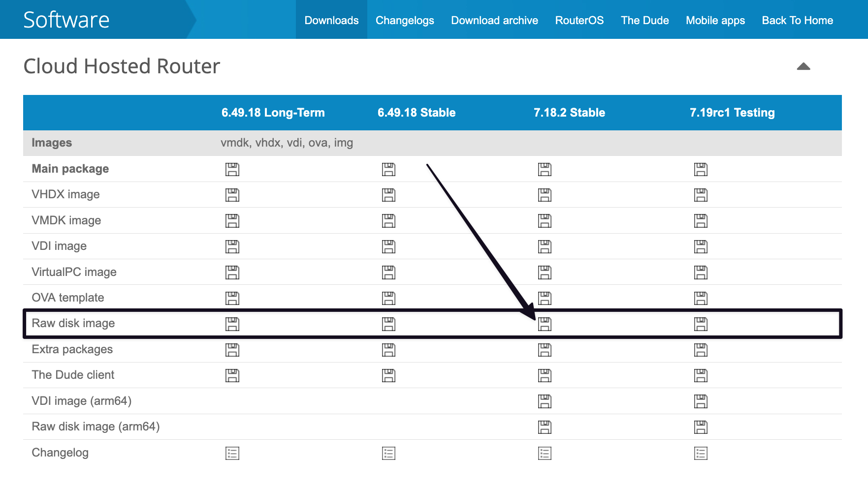This screenshot has width=868, height=487.
Task: Download VirtualPC image for 7.19rc1 Testing
Action: click(x=701, y=273)
